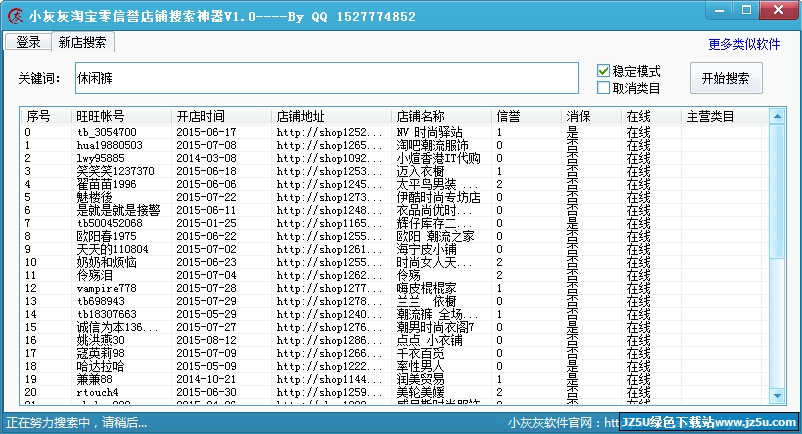Sort by the 旺旺帐号 column header

(121, 116)
